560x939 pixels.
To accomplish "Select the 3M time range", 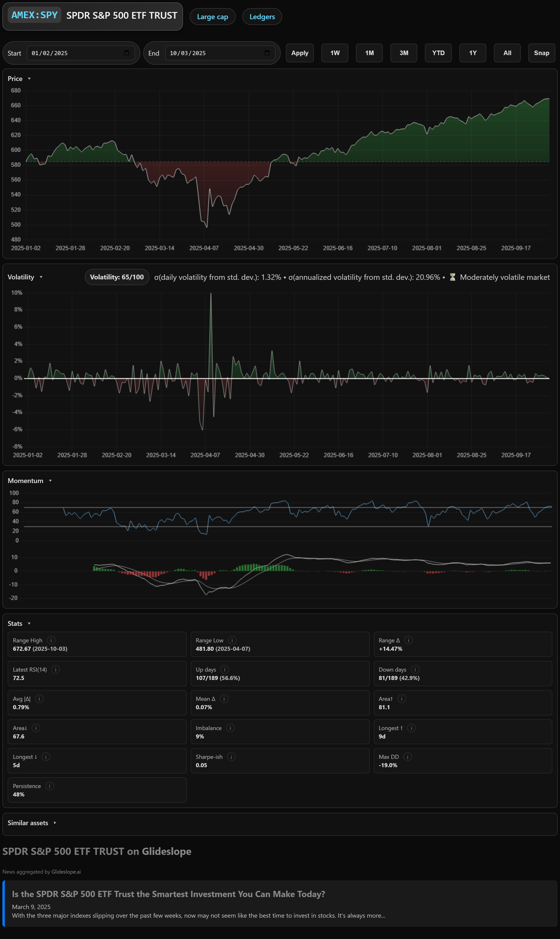I will (404, 53).
